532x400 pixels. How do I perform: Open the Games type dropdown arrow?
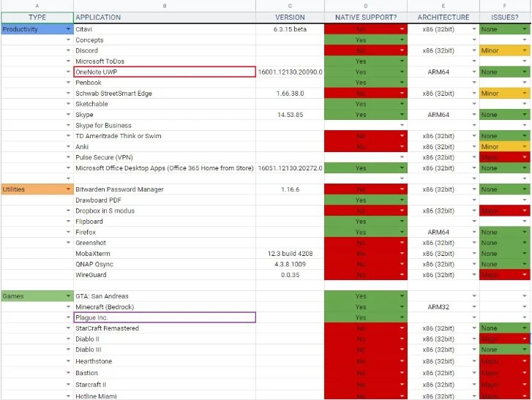pos(68,296)
